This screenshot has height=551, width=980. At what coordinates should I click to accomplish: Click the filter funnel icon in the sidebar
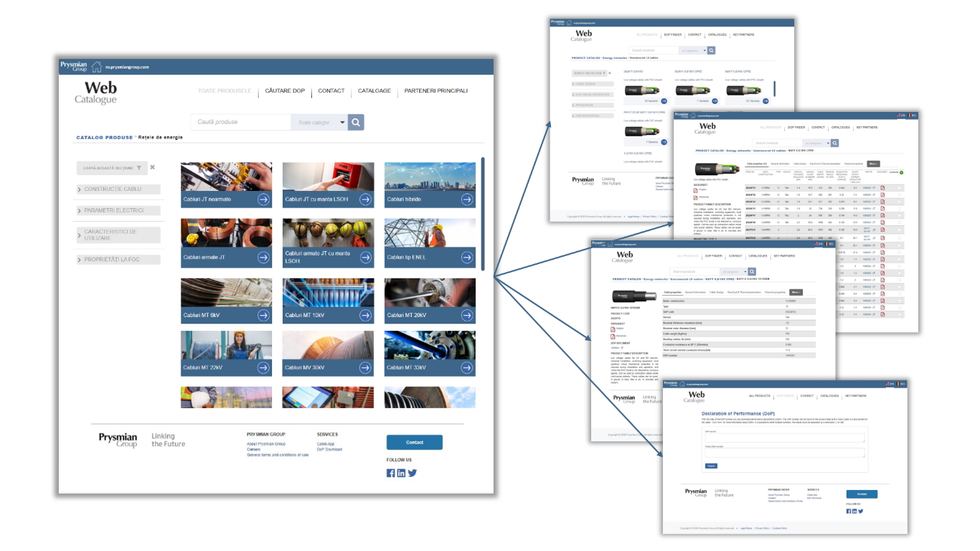139,168
